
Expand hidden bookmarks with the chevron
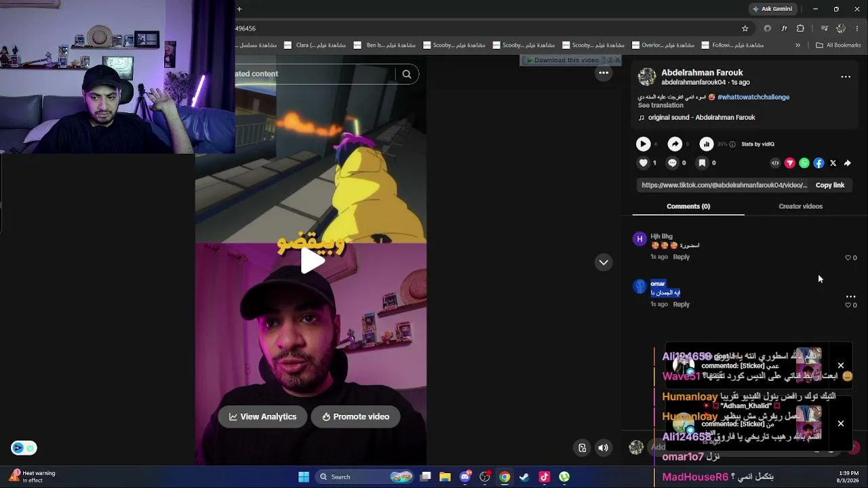[x=797, y=45]
